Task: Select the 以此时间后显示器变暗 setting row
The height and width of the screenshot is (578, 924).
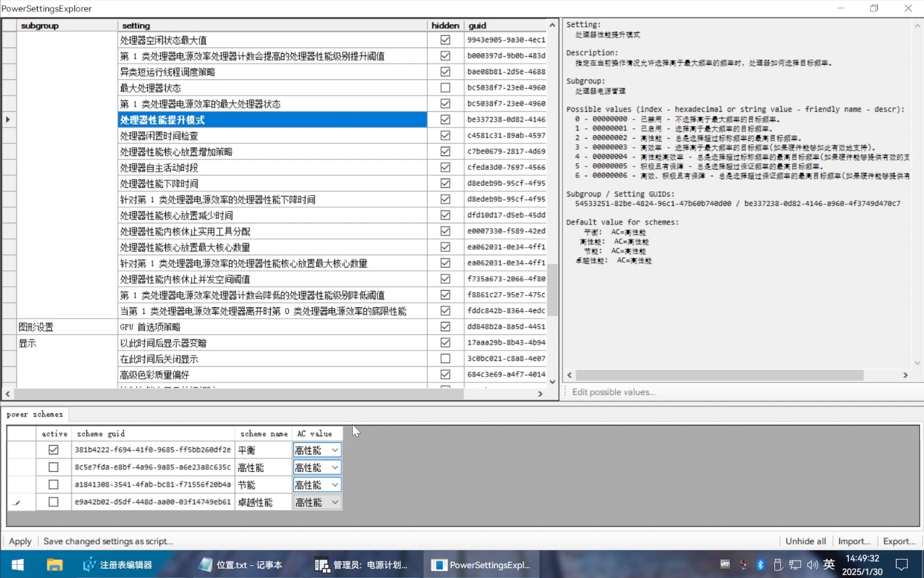Action: click(273, 343)
